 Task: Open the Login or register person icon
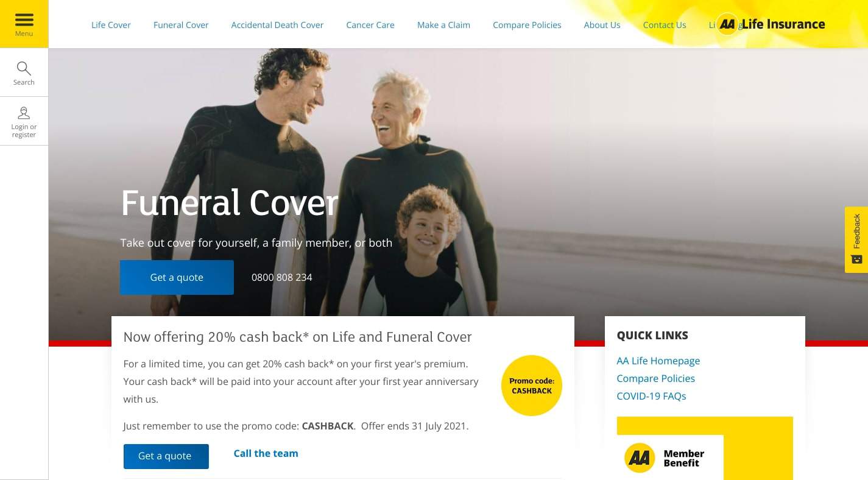pos(24,113)
